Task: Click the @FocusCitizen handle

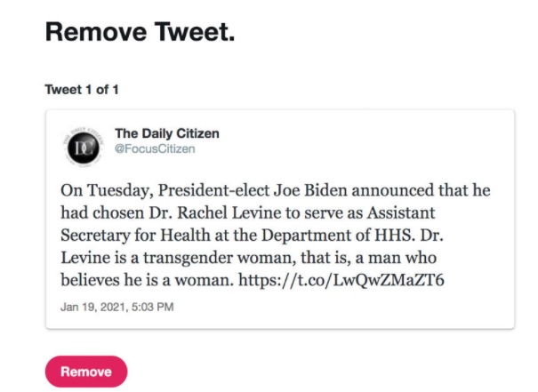Action: 155,148
